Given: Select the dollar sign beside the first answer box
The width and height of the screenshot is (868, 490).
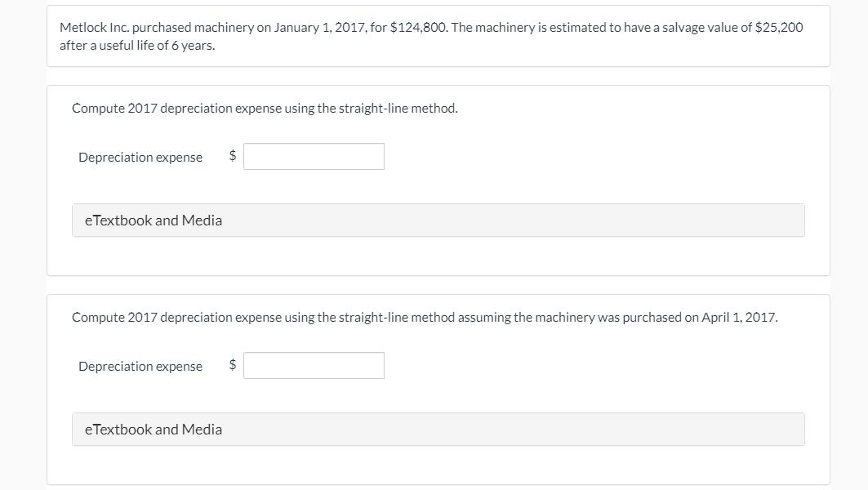Looking at the screenshot, I should (x=231, y=155).
